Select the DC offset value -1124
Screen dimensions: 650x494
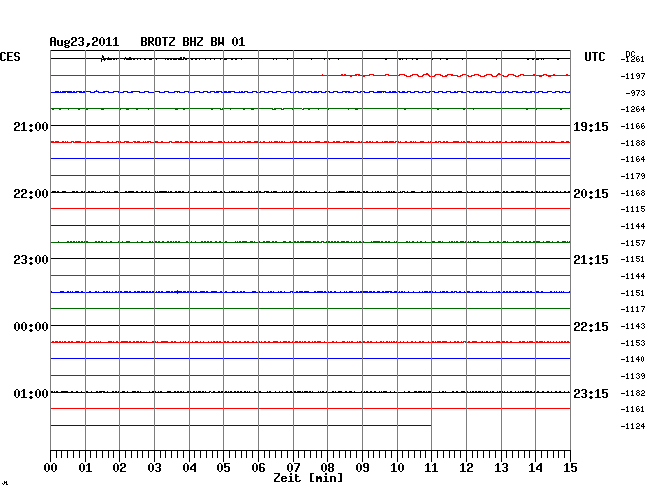[632, 427]
